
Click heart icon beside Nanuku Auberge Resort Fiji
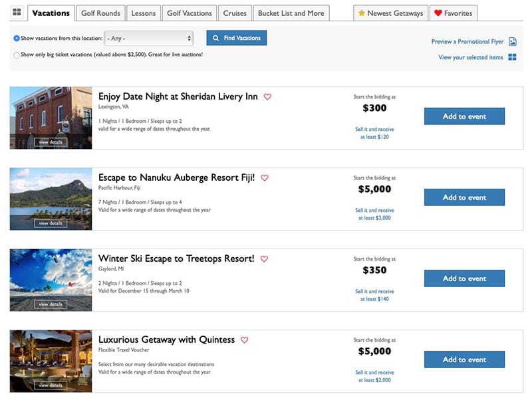pos(264,178)
